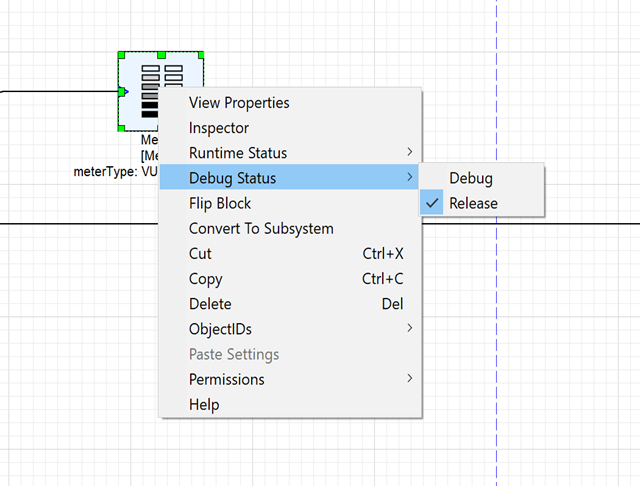Expand the ObjectIDs submenu arrow
640x486 pixels.
coord(409,328)
